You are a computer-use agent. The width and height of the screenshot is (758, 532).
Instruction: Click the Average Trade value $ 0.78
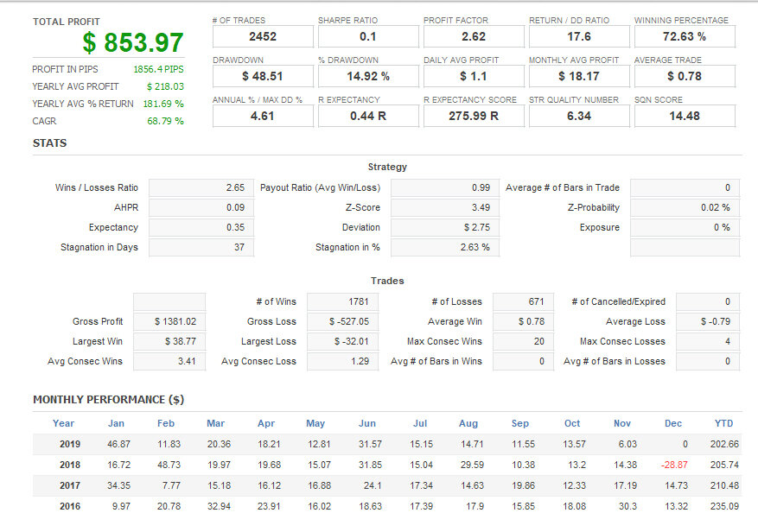point(685,76)
